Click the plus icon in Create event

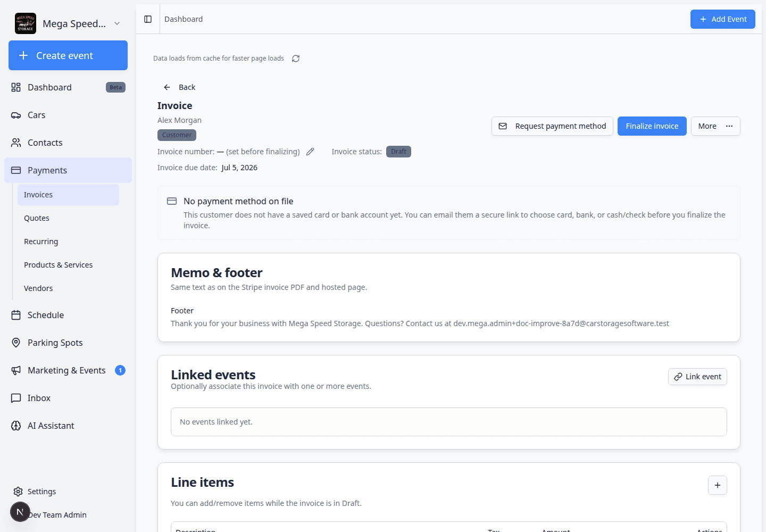coord(23,55)
